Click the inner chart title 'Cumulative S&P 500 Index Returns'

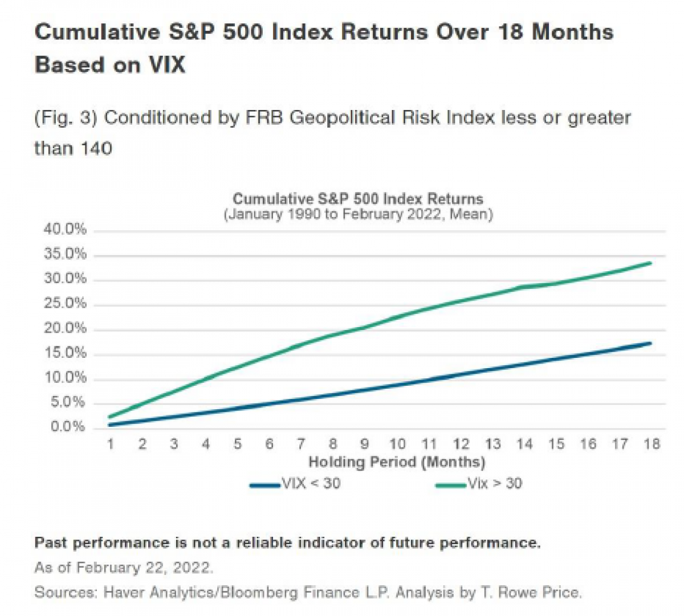click(x=358, y=199)
